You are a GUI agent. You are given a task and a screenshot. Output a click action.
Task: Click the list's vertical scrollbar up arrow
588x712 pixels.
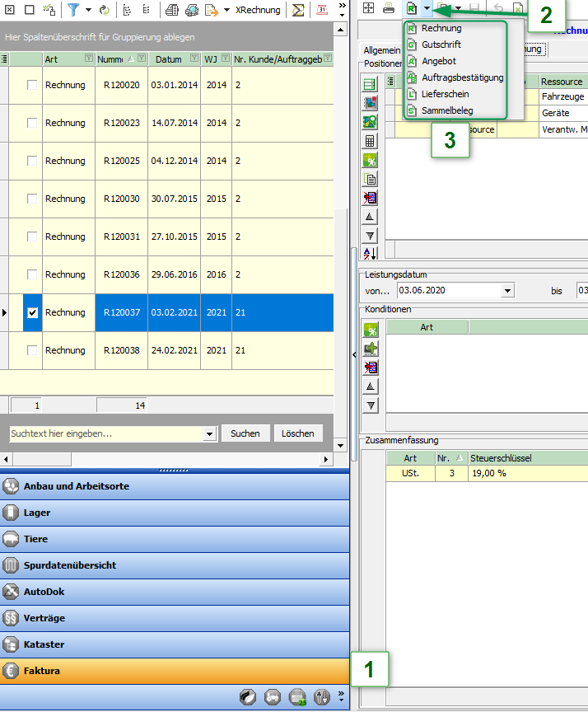[340, 30]
